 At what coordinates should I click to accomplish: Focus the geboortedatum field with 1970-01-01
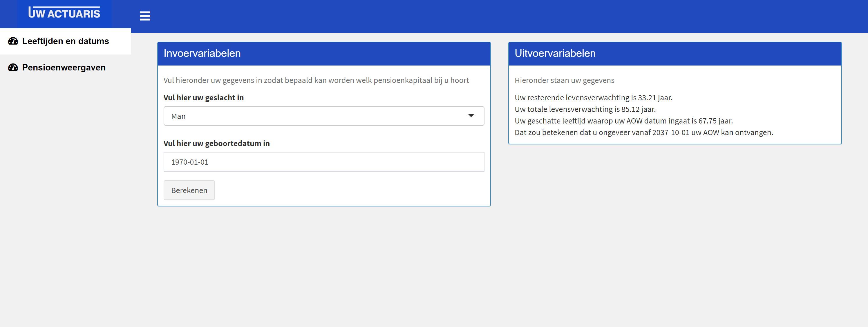[323, 162]
